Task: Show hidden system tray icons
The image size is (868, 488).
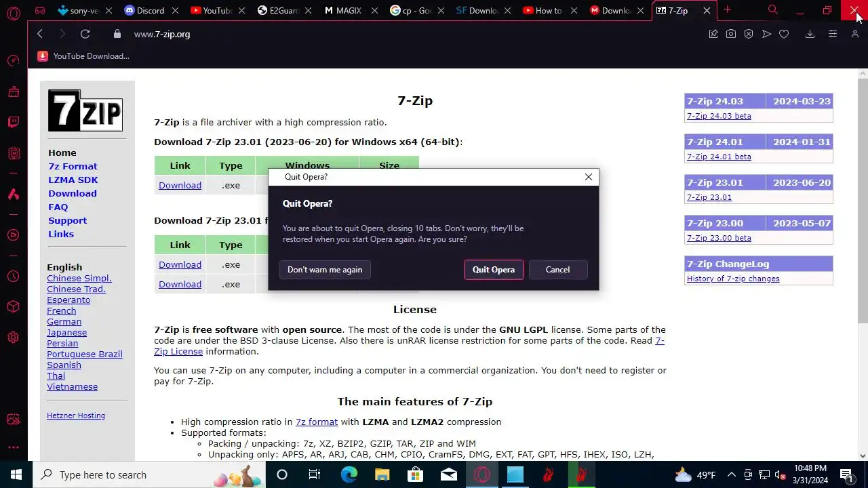Action: pyautogui.click(x=732, y=474)
